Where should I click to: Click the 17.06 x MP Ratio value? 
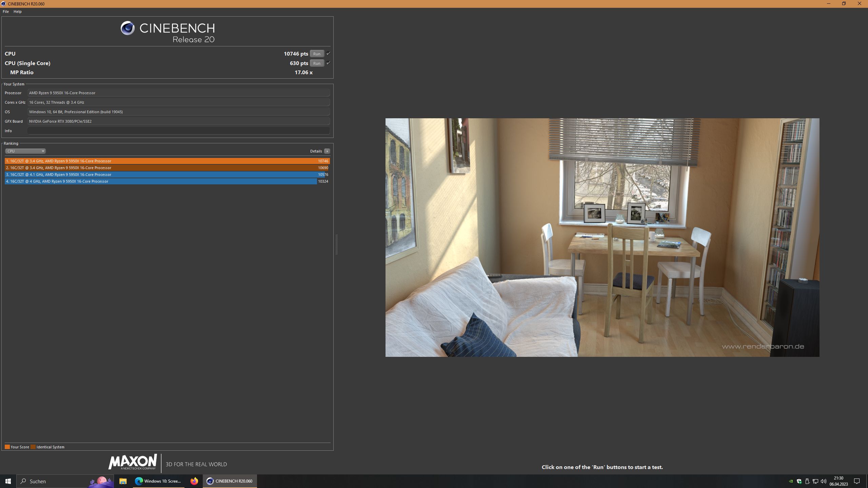[304, 72]
